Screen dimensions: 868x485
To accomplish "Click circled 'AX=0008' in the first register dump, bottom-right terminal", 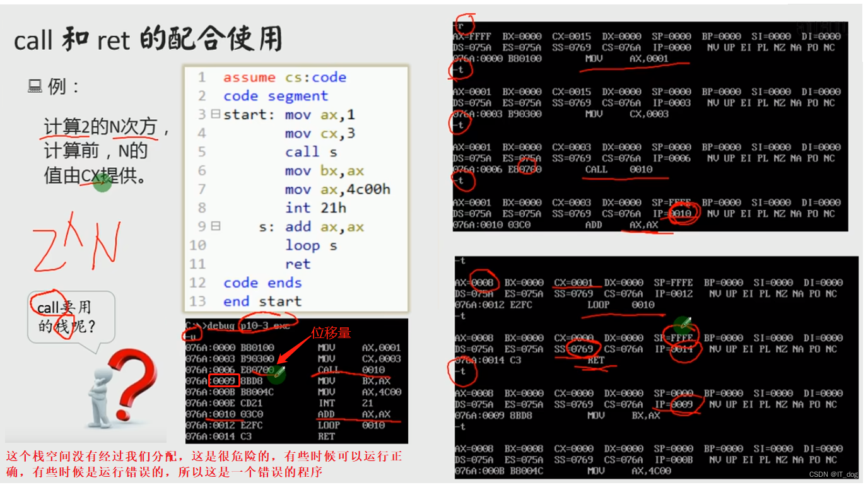I will click(474, 282).
